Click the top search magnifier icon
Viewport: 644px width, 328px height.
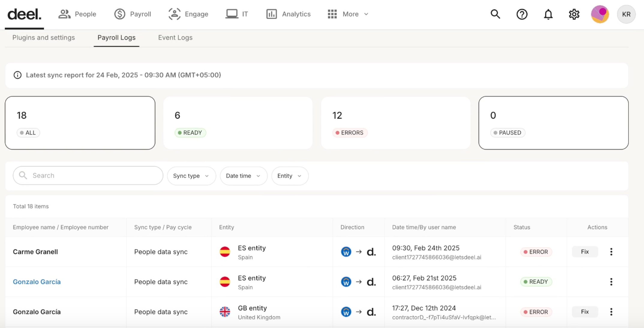click(x=495, y=14)
